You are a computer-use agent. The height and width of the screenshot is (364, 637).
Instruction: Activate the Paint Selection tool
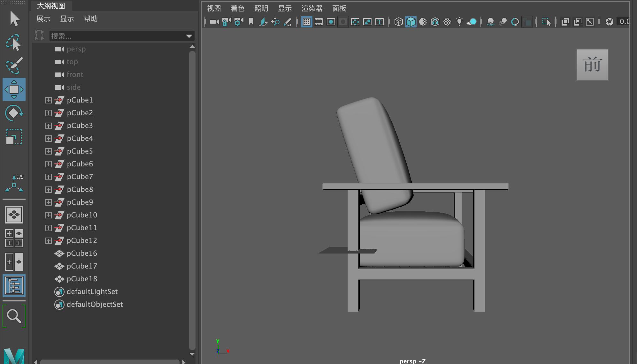(x=14, y=65)
